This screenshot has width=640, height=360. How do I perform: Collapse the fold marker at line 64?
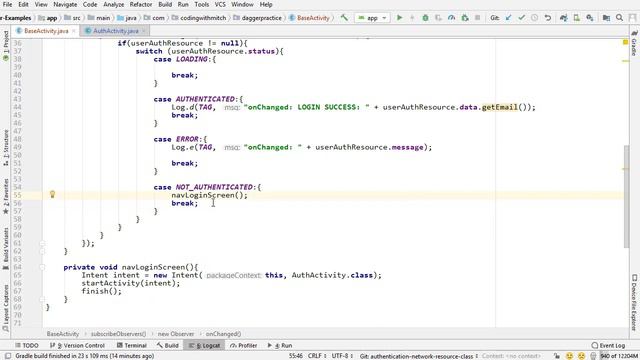click(x=42, y=267)
